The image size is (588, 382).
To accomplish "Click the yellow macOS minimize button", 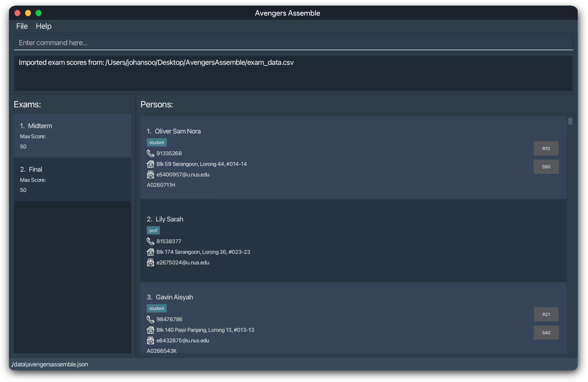I will tap(28, 13).
